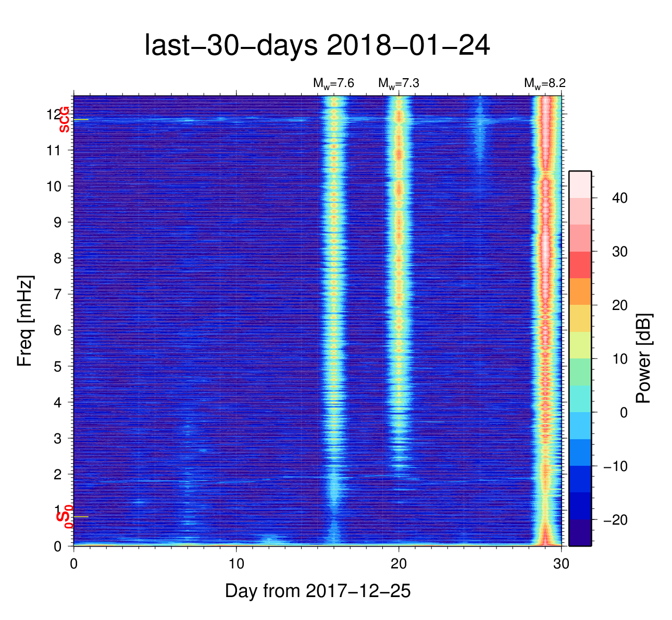Click the Day from 2017-12-25 axis label
This screenshot has height=620, width=672.
[x=318, y=591]
